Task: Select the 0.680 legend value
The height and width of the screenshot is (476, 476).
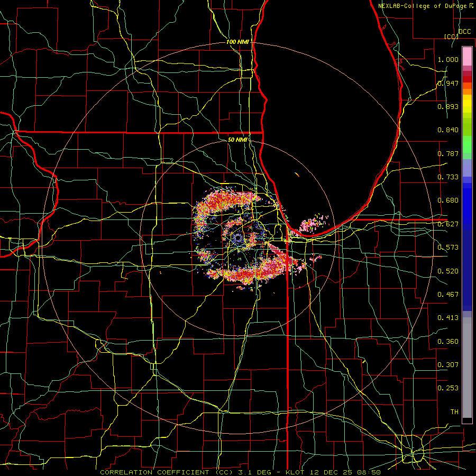Action: 448,200
